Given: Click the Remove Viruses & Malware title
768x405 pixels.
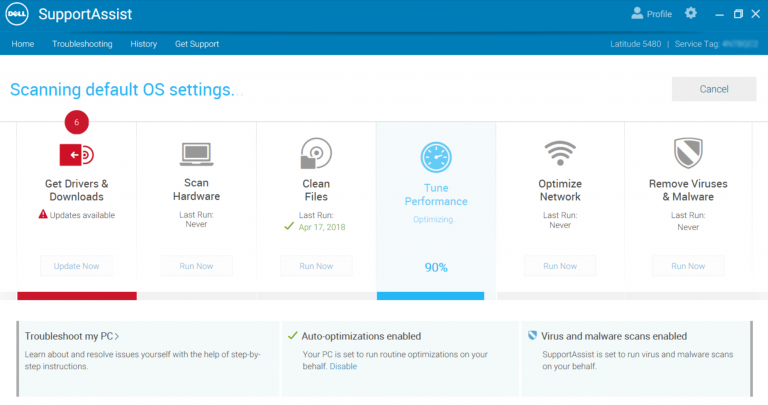Looking at the screenshot, I should pyautogui.click(x=688, y=190).
